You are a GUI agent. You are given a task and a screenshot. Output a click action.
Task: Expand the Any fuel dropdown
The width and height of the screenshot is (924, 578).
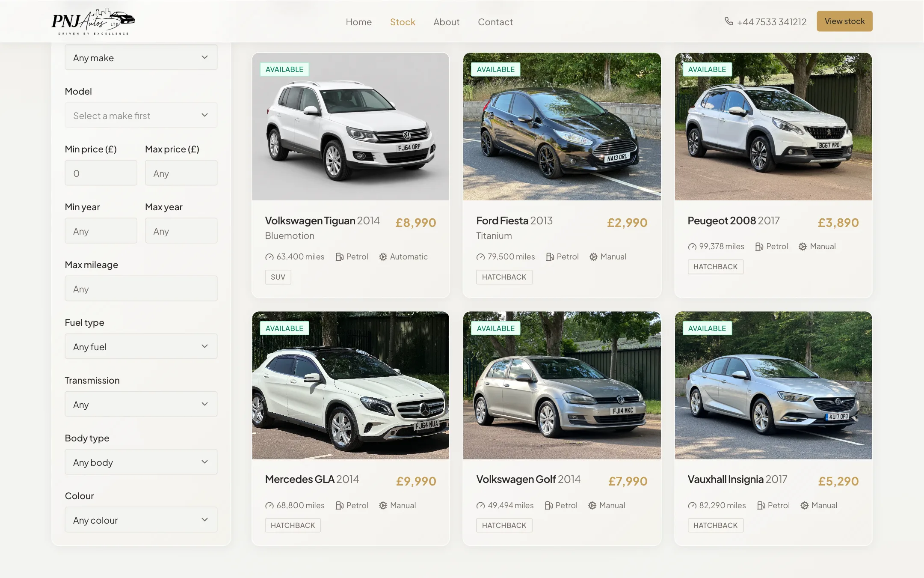pos(141,346)
